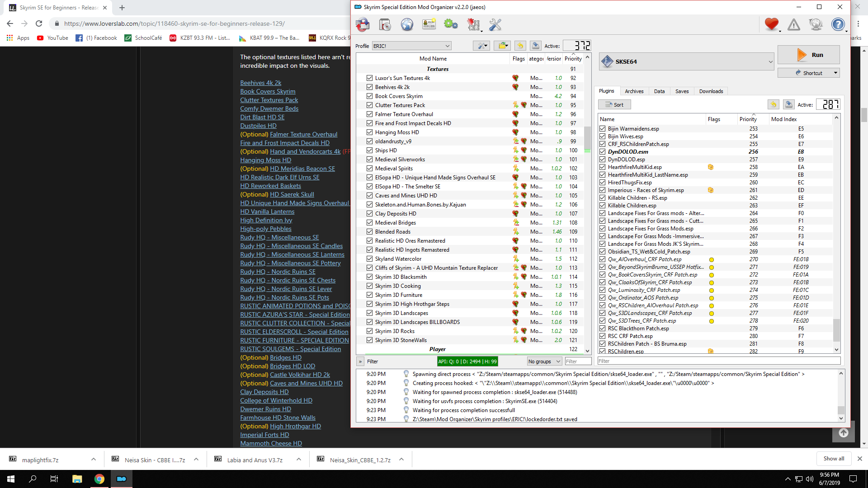Click the log panel scrollbar thumb
868x488 pixels.
click(841, 410)
